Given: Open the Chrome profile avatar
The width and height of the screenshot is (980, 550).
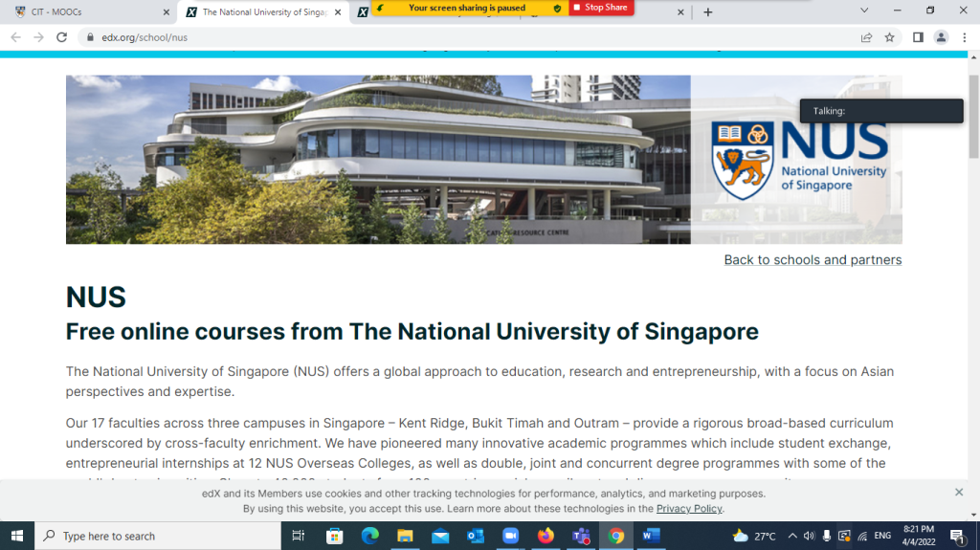Looking at the screenshot, I should 941,37.
